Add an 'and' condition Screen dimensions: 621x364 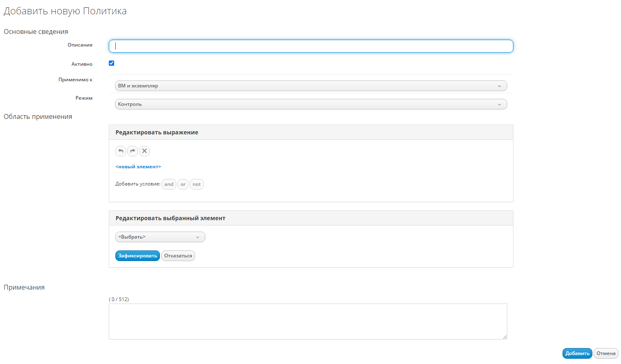pyautogui.click(x=169, y=184)
